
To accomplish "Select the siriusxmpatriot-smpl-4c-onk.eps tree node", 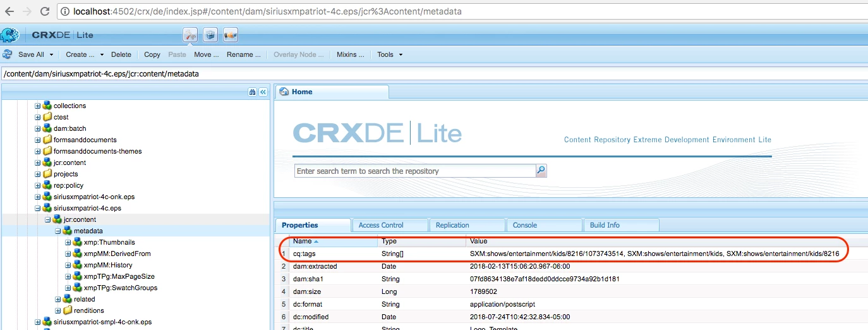I will click(102, 322).
